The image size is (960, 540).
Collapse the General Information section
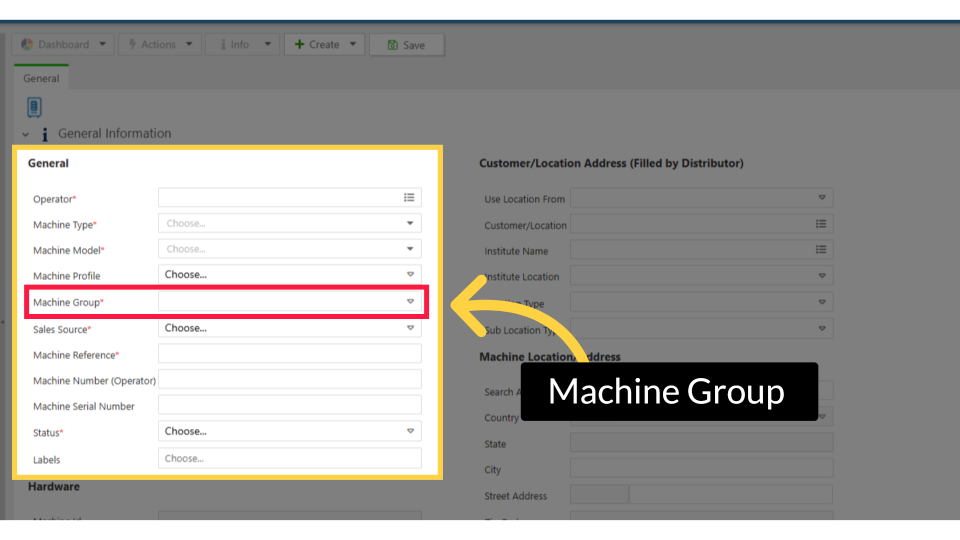tap(26, 134)
